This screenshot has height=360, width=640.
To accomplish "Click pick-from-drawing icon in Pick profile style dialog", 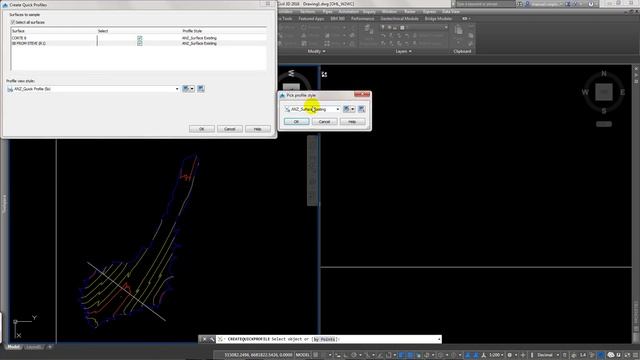I will 361,109.
